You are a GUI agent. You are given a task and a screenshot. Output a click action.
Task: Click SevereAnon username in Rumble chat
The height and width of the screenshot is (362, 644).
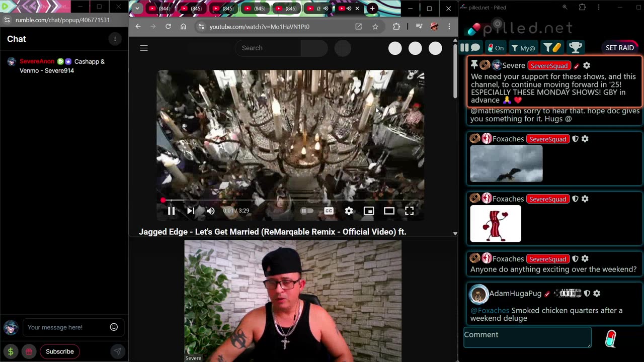click(37, 61)
